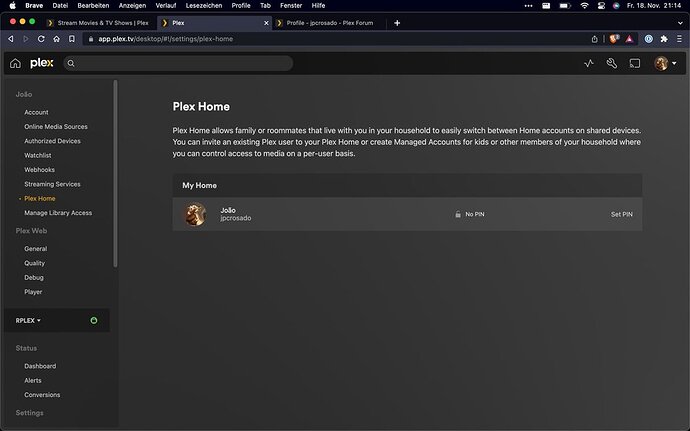690x431 pixels.
Task: Open the Brave Rewards triangle icon
Action: (x=629, y=39)
